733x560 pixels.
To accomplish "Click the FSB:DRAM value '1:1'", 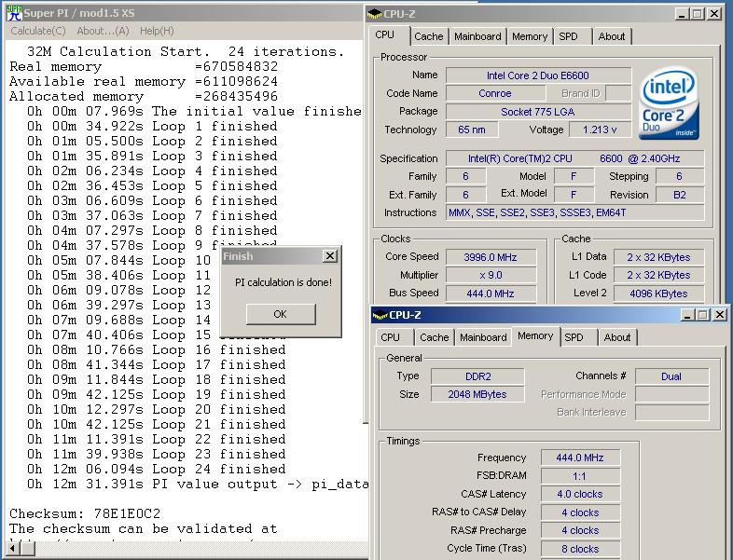I will [580, 476].
